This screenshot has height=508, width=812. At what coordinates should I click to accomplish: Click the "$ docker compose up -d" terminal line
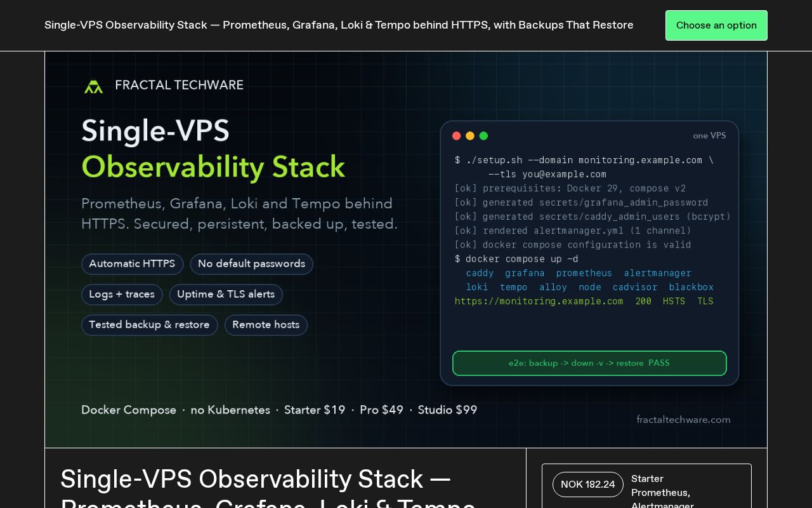[x=516, y=259]
